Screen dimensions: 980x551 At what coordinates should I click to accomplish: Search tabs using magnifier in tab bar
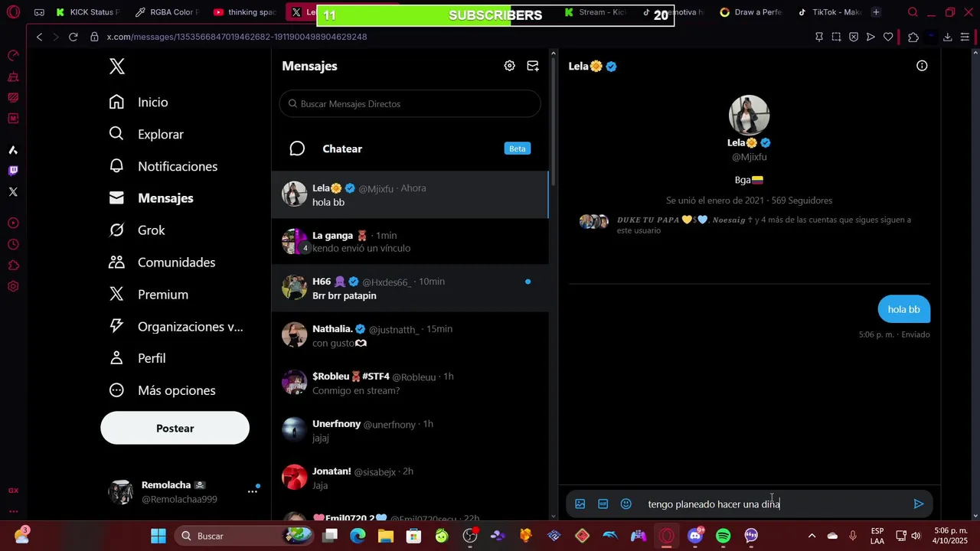[913, 12]
